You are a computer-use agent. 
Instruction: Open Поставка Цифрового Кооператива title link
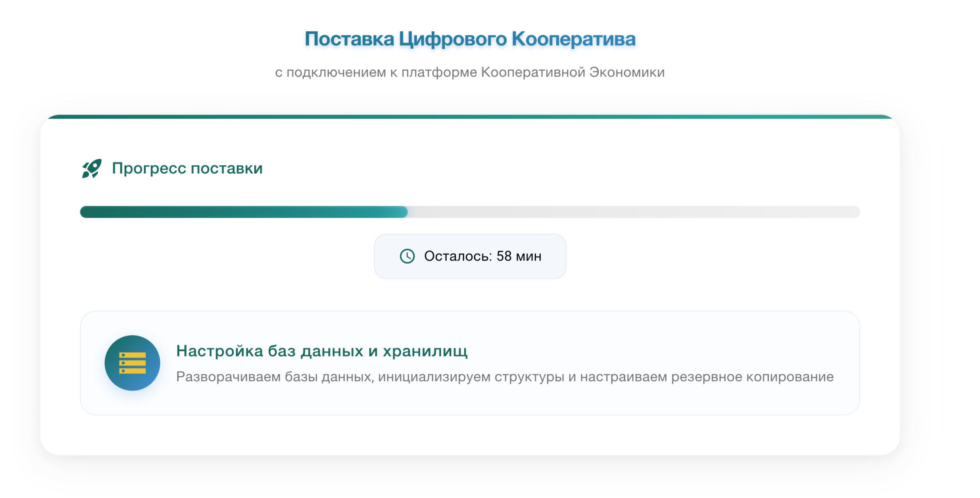(470, 38)
